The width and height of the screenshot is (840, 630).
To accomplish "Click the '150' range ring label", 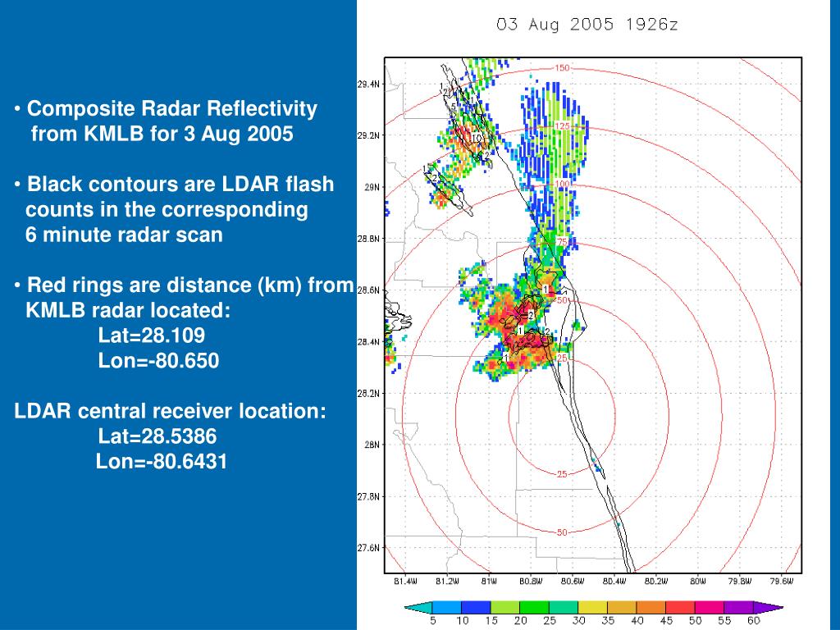I will coord(562,68).
